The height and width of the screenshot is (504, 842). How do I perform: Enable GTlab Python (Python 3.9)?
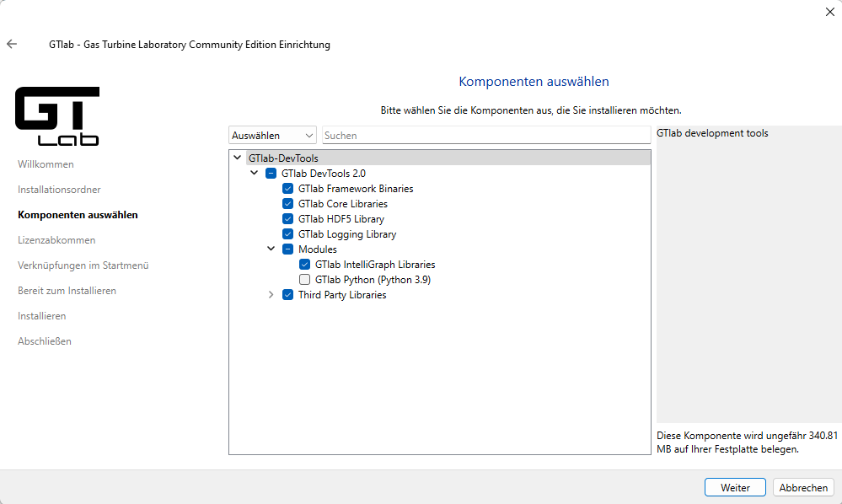point(304,279)
